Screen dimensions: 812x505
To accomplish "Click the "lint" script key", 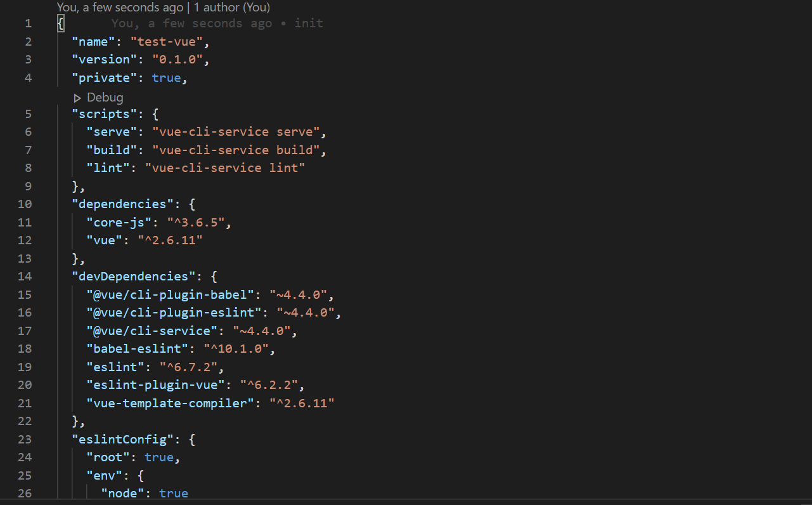I will click(x=108, y=168).
